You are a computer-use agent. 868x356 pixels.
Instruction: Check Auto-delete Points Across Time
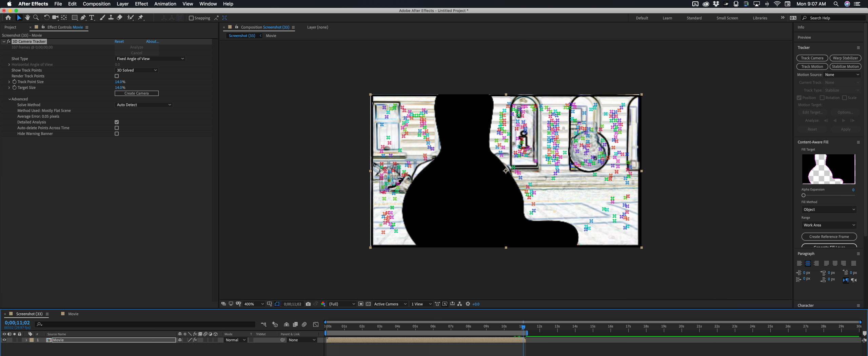[117, 128]
